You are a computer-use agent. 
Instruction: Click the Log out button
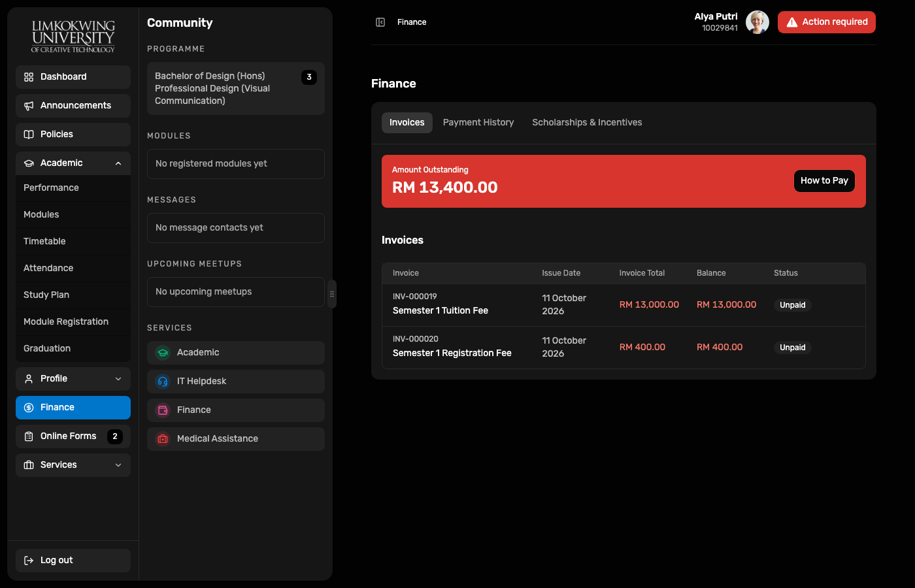click(73, 561)
